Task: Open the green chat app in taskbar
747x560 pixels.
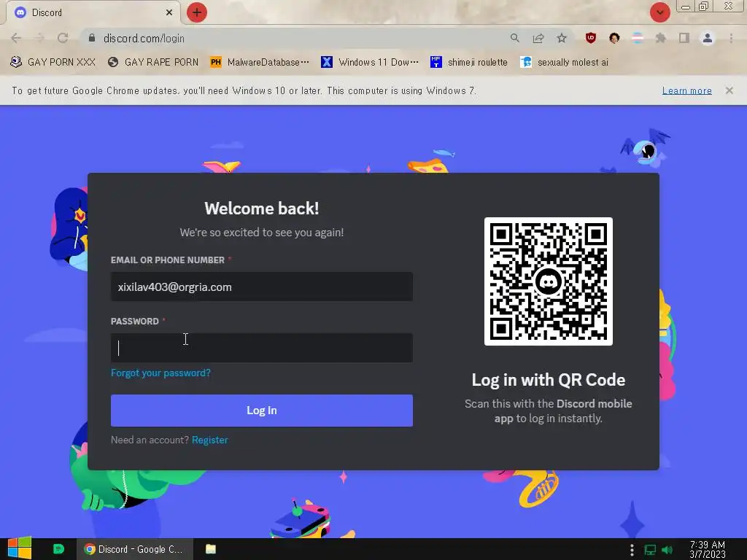Action: coord(58,549)
